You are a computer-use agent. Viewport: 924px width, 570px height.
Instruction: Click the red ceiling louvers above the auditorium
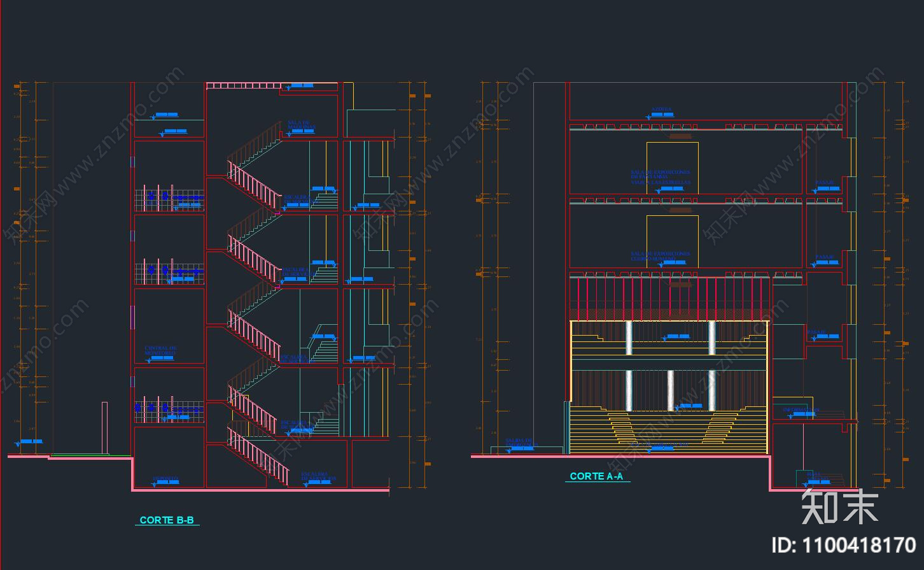[x=669, y=294]
